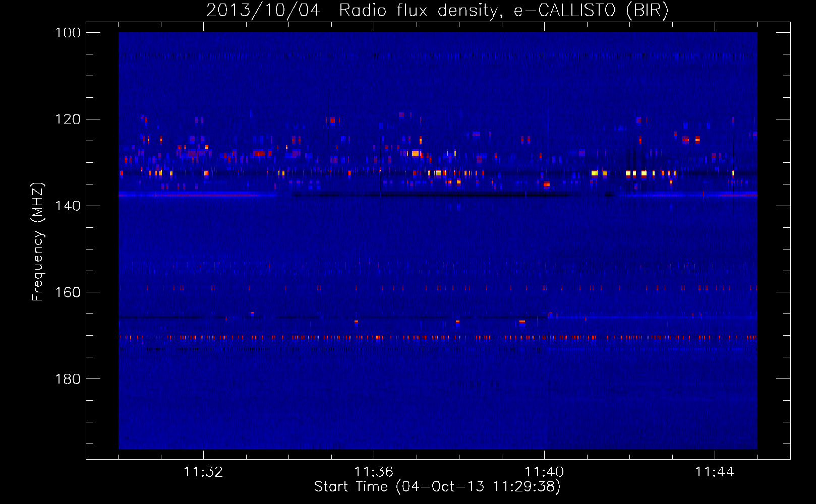Click the "Start Time (04-Oct-13 11:29:38)" label
The width and height of the screenshot is (816, 504).
(x=437, y=486)
